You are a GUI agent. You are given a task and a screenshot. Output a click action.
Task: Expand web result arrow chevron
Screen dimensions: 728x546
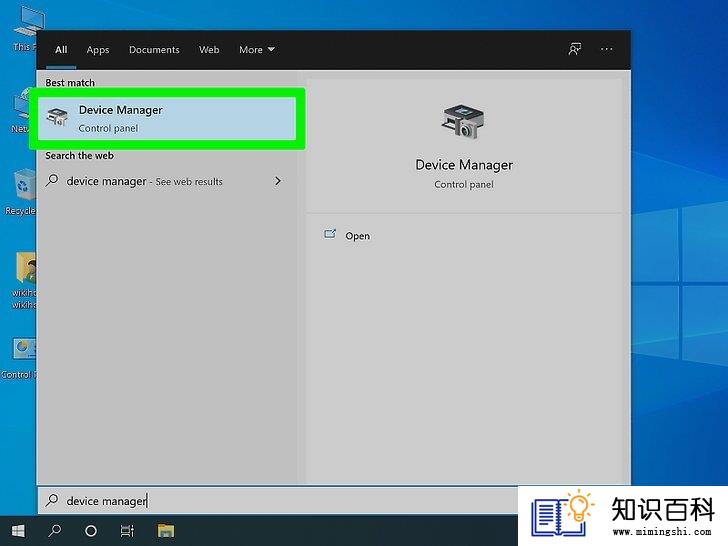point(278,181)
